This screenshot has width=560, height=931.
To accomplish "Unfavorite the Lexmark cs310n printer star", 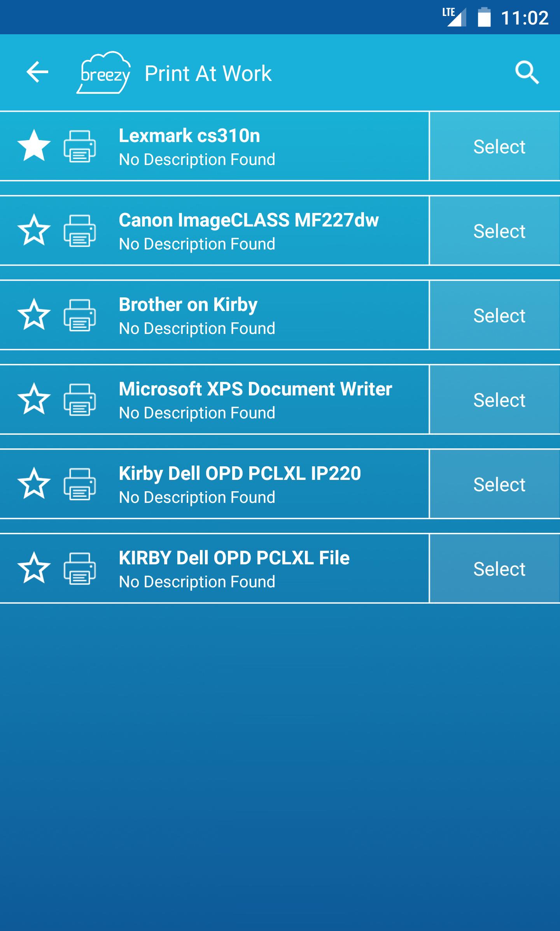I will click(x=34, y=146).
